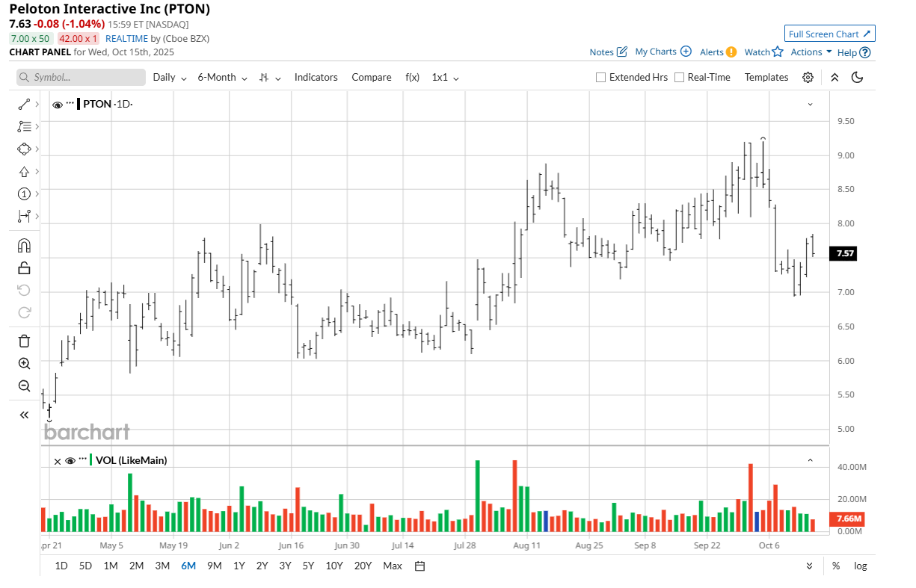The image size is (916, 588).
Task: Select the 3M range tab
Action: pos(162,566)
